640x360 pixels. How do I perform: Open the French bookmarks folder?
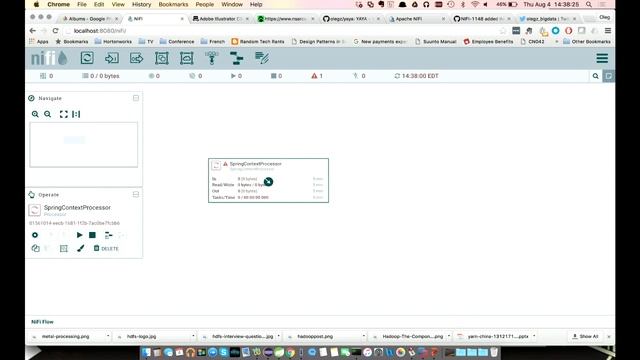click(212, 42)
